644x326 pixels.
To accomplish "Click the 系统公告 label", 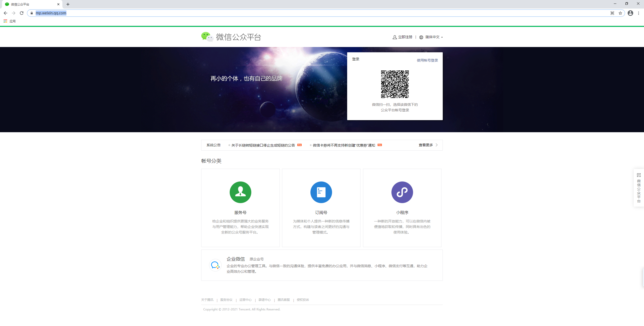I will (x=213, y=145).
